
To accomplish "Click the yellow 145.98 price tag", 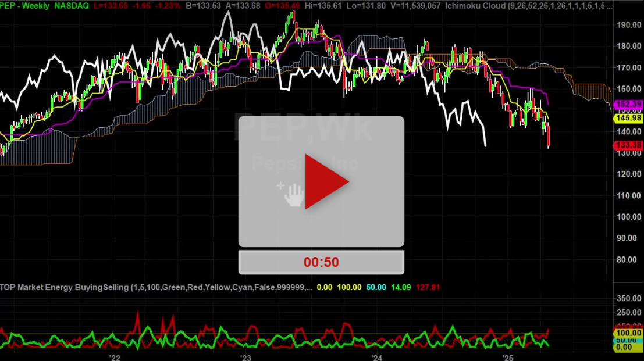I will tap(628, 118).
